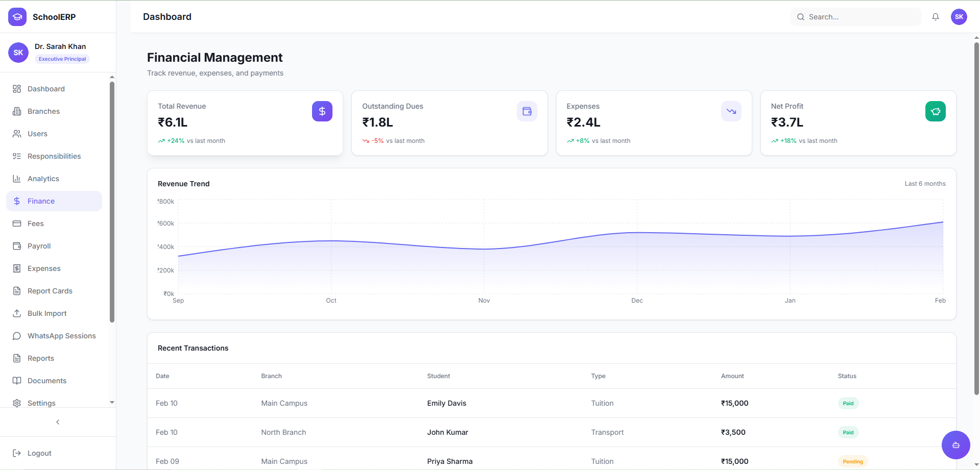Collapse the sidebar with the chevron

(x=58, y=422)
